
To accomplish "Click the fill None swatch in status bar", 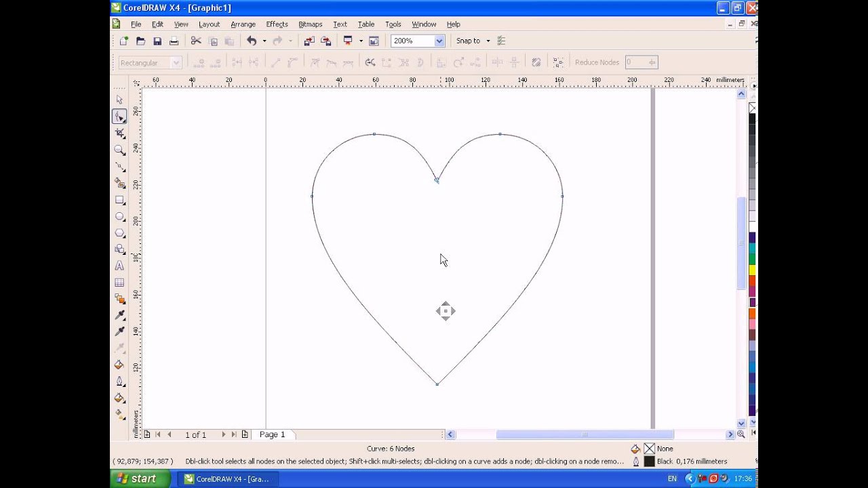I will pyautogui.click(x=650, y=449).
